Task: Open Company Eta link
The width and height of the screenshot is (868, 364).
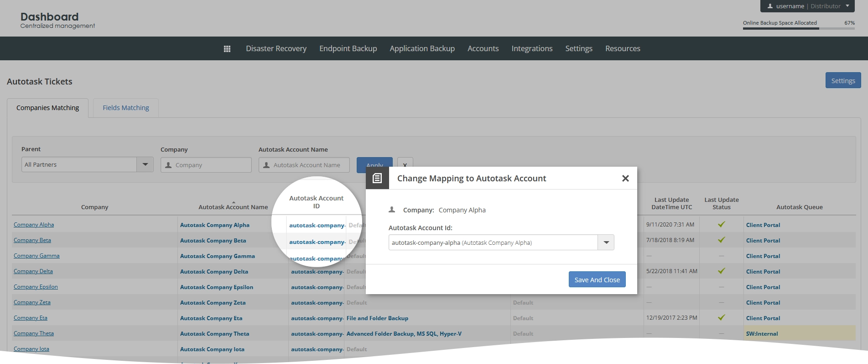Action: (x=31, y=318)
